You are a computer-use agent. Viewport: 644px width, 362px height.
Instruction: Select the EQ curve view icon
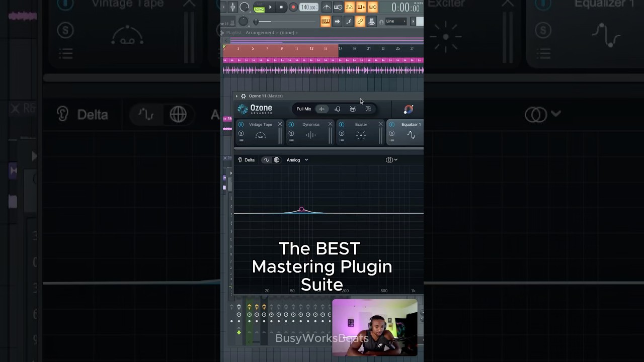coord(266,160)
